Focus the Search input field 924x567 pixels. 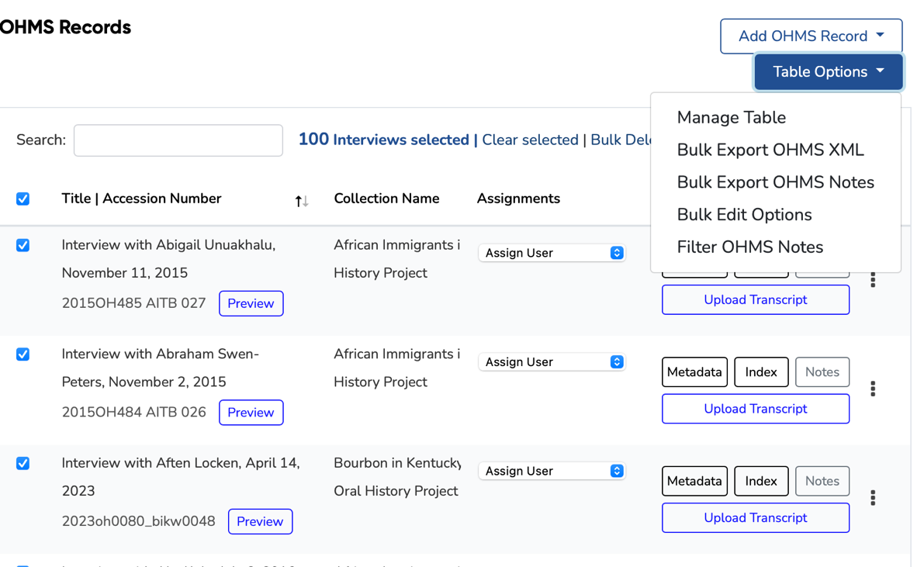pos(178,140)
